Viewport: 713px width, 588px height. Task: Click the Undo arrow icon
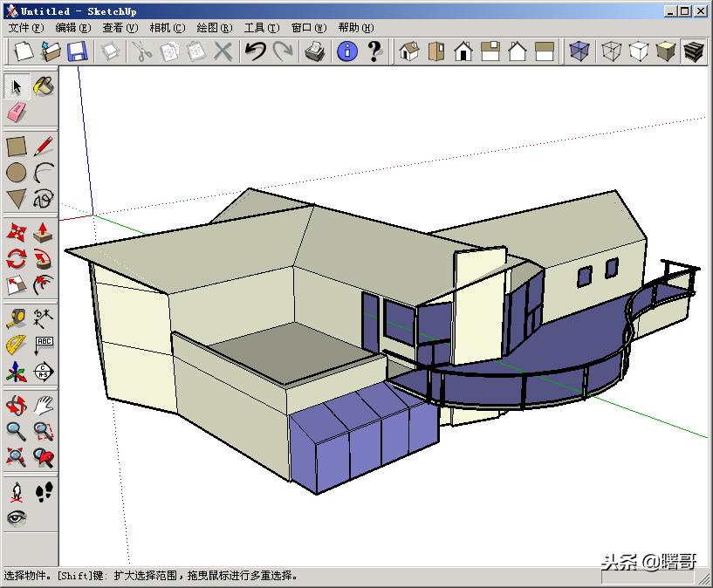pyautogui.click(x=255, y=52)
